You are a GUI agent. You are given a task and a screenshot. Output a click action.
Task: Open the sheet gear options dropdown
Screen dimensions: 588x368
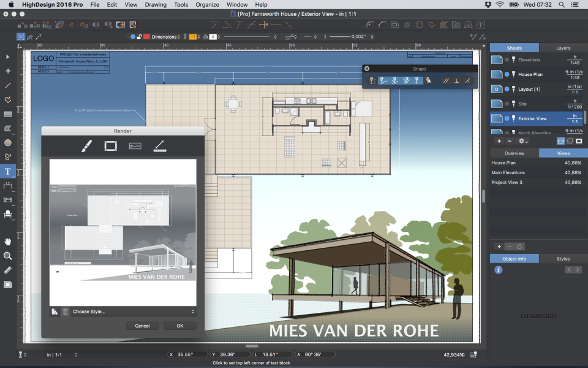(522, 141)
